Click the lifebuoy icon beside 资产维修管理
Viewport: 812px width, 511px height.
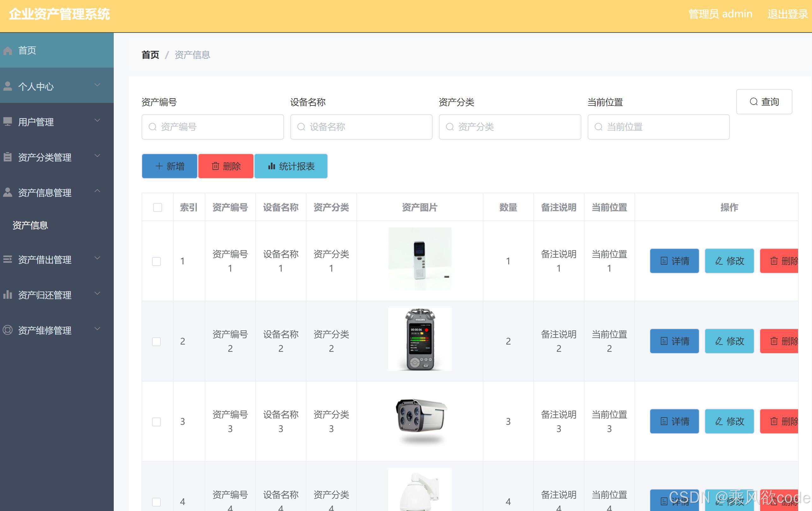tap(8, 330)
